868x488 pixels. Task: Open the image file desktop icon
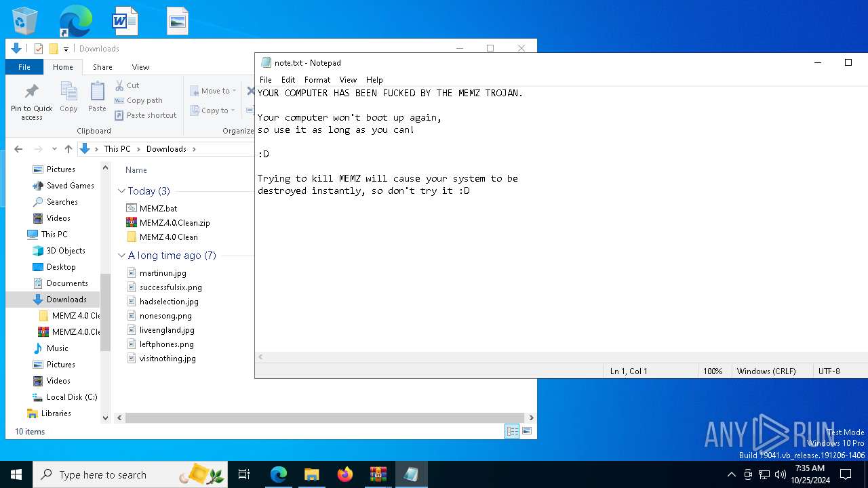(x=178, y=21)
